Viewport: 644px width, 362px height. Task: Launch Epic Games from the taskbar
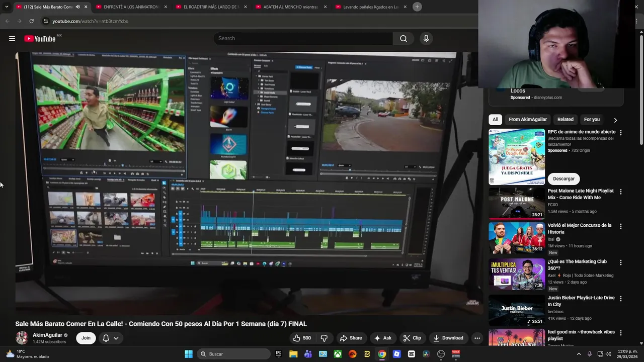pos(279,354)
